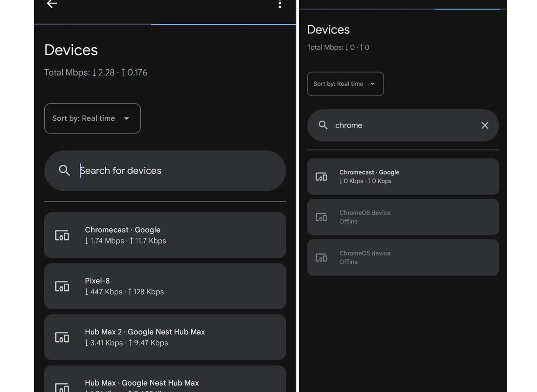Click the magnifier icon beside the 'chrome' query
The width and height of the screenshot is (537, 392).
[x=323, y=125]
